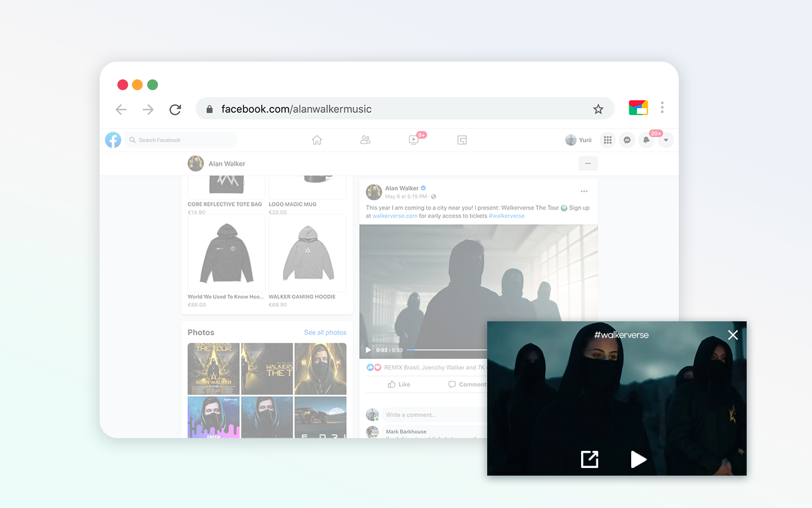Click the Facebook logo
Viewport: 812px width, 508px height.
[x=113, y=140]
